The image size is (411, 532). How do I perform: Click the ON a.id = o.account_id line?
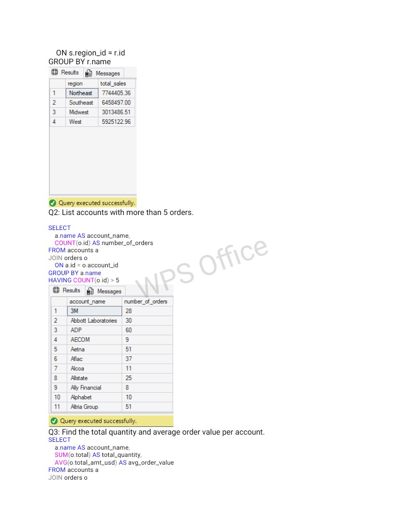(86, 265)
